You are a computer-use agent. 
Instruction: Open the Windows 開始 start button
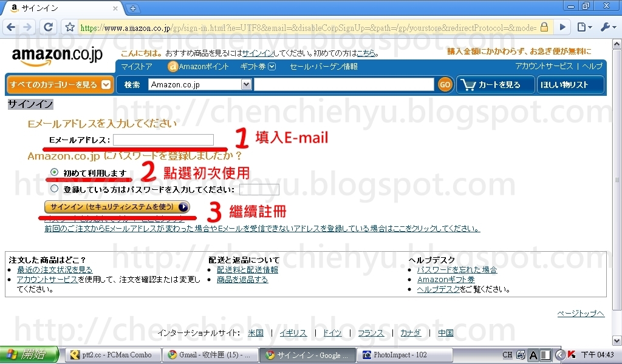(29, 354)
